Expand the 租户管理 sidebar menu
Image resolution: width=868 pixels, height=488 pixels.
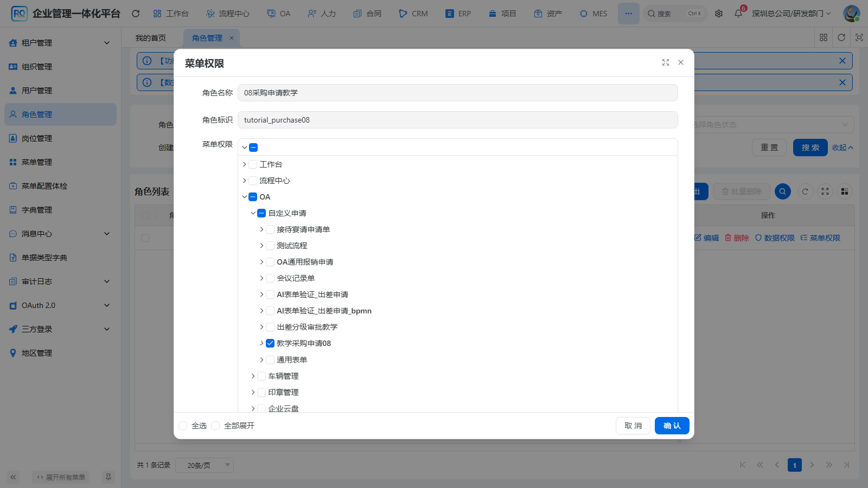(60, 43)
